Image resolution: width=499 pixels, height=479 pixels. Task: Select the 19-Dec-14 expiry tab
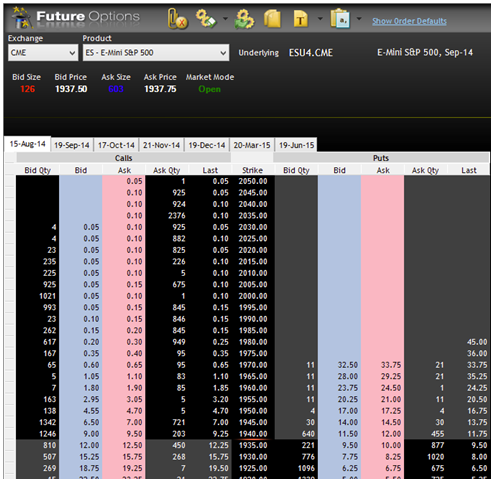pyautogui.click(x=207, y=145)
